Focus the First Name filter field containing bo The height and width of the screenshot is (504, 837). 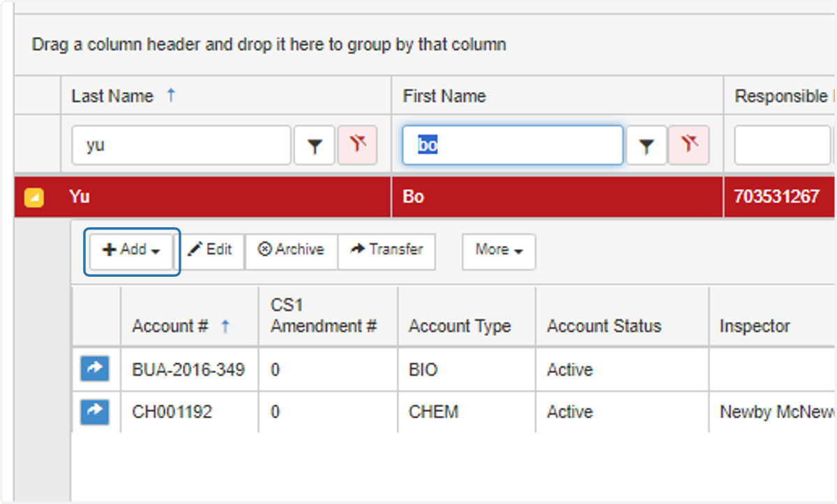pos(513,145)
